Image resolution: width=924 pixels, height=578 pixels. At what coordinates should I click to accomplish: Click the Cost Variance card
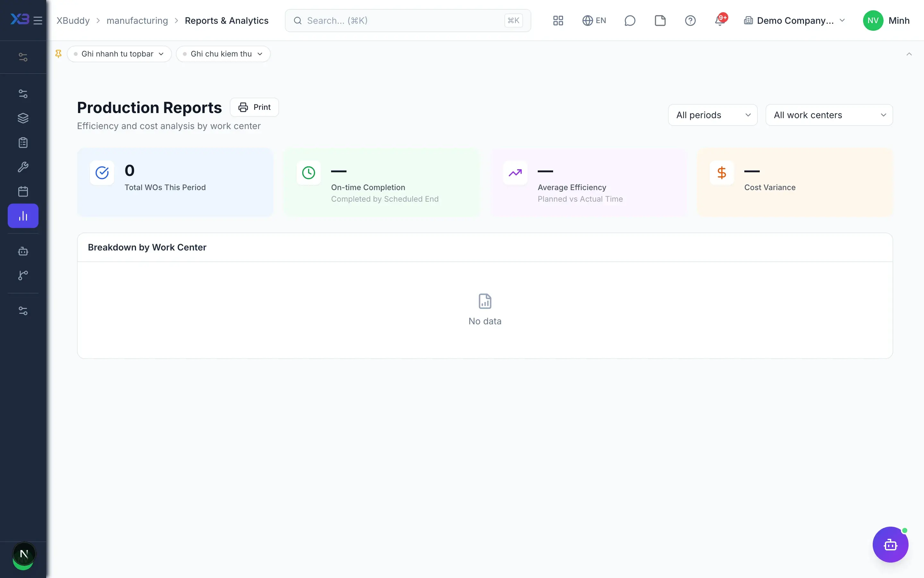[795, 182]
